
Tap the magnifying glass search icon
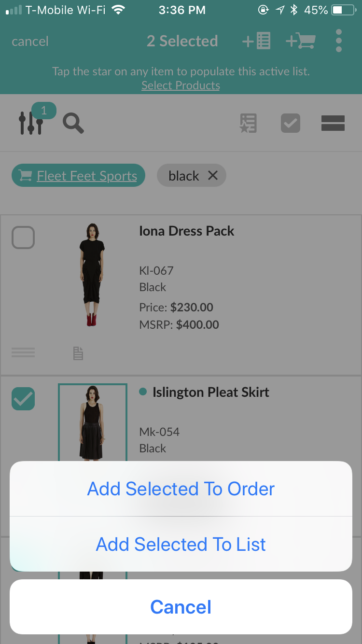coord(73,123)
